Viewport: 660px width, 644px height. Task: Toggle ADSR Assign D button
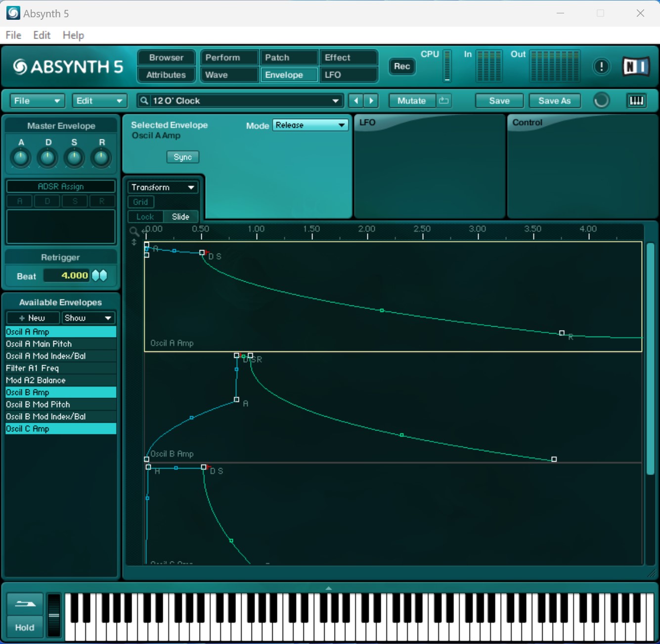pyautogui.click(x=47, y=201)
